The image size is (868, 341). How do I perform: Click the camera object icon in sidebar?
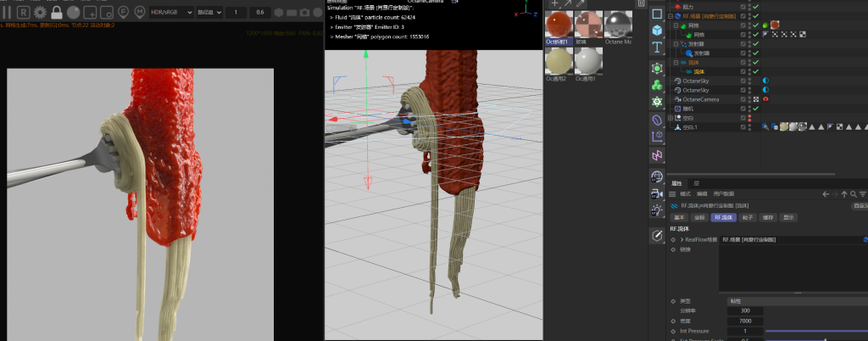[657, 193]
